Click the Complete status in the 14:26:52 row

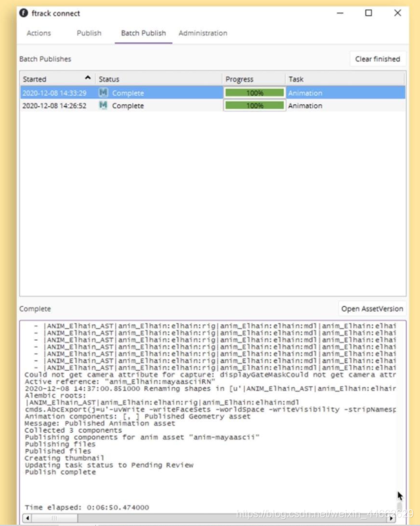(128, 106)
